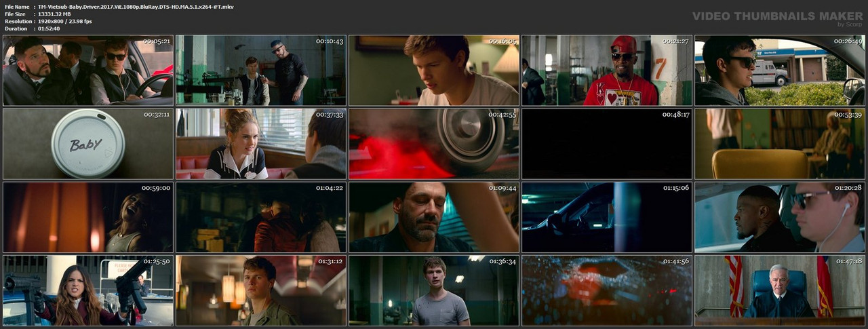Select the thumbnail at 00:53:39
868x329 pixels.
tap(780, 144)
